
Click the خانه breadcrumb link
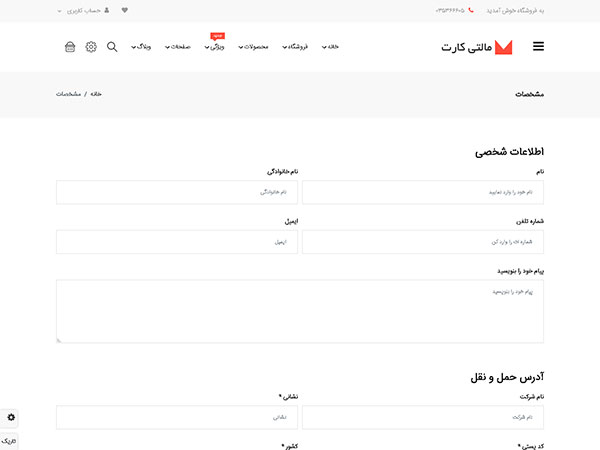click(x=97, y=94)
